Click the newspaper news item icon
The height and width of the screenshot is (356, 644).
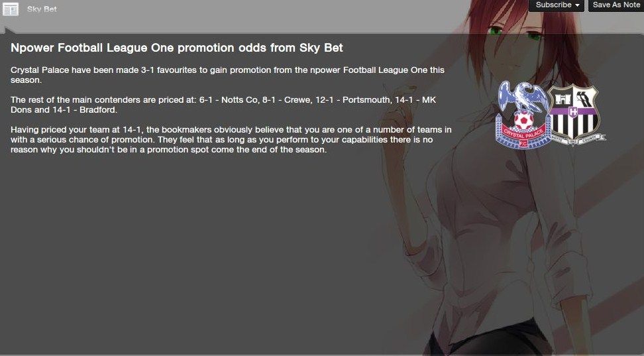pos(10,9)
